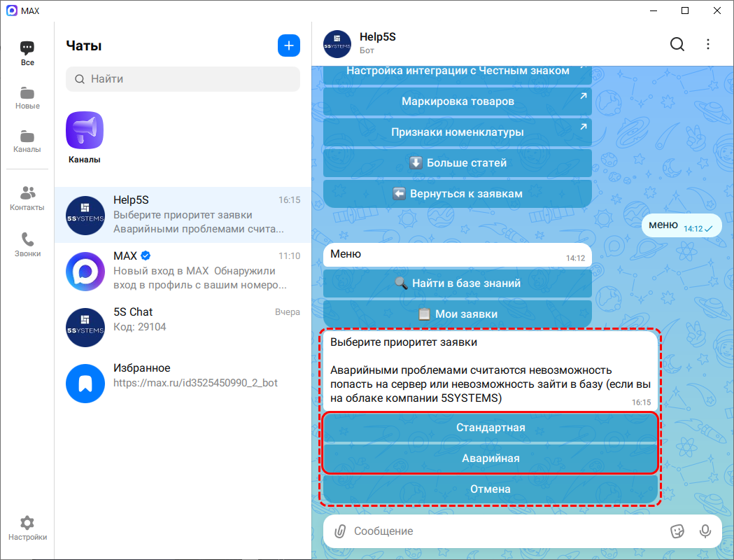This screenshot has width=734, height=560.
Task: Search within the chat using magnifier icon
Action: [x=677, y=44]
